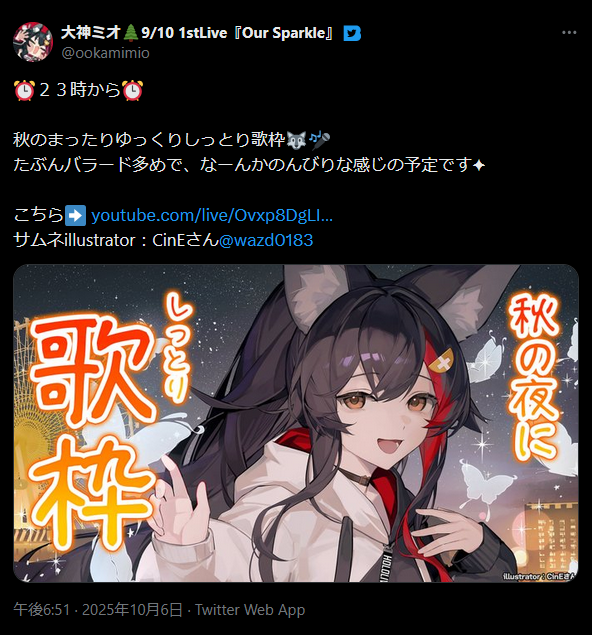Click the alarm clock emoji before ２３時から
The height and width of the screenshot is (635, 592).
point(24,90)
